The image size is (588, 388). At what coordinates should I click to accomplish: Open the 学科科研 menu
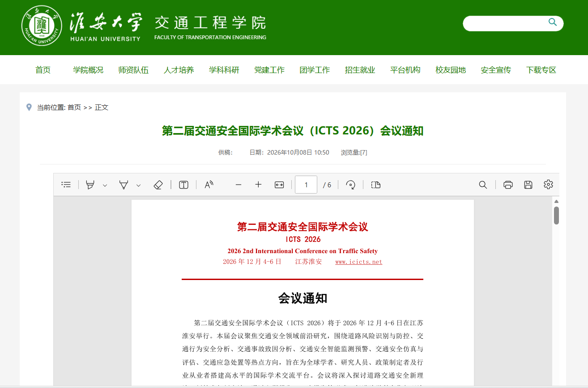(224, 70)
